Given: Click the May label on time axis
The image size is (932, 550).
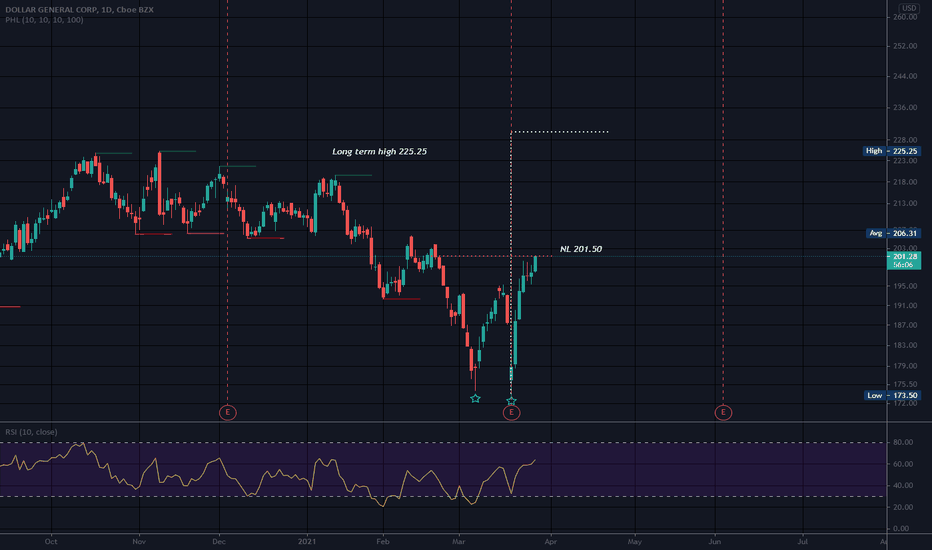Looking at the screenshot, I should pyautogui.click(x=635, y=542).
